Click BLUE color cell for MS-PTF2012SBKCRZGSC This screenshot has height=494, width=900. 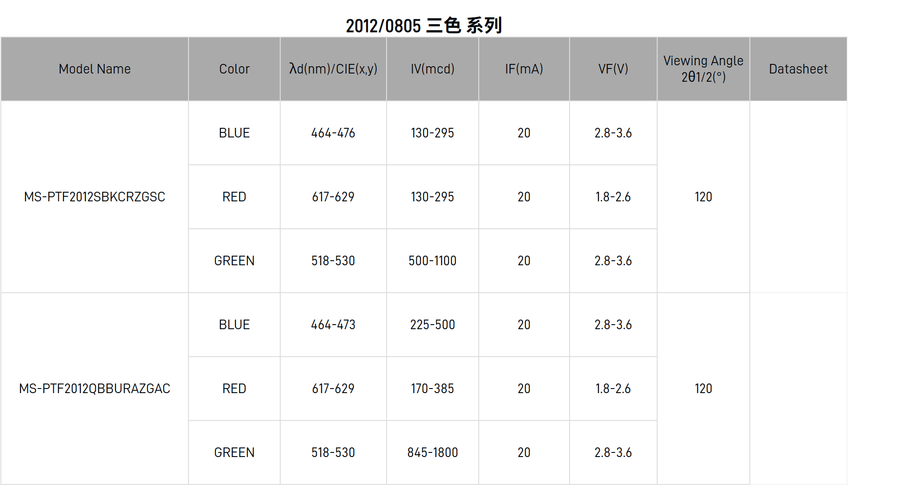tap(234, 133)
